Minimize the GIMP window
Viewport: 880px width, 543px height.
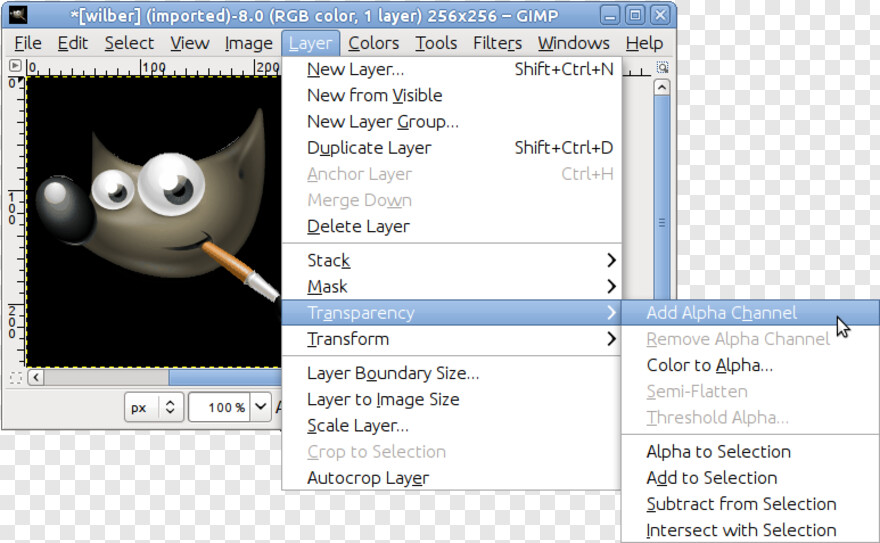pos(610,15)
